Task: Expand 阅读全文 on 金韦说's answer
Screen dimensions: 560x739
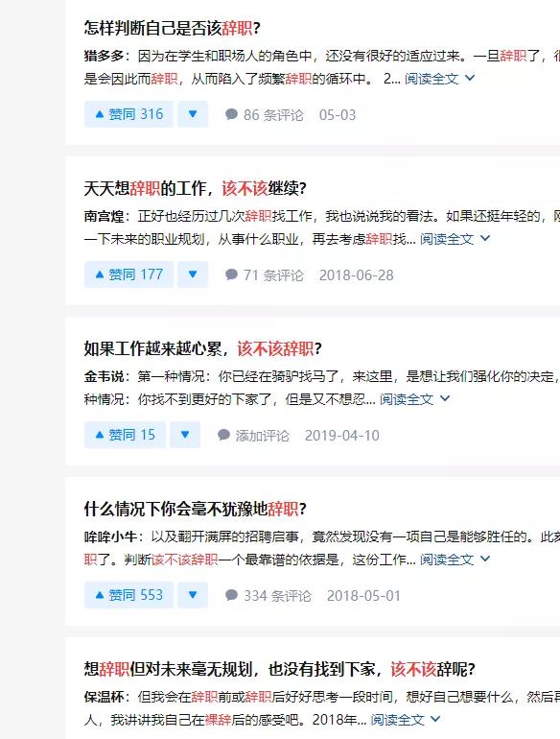Action: (x=415, y=399)
